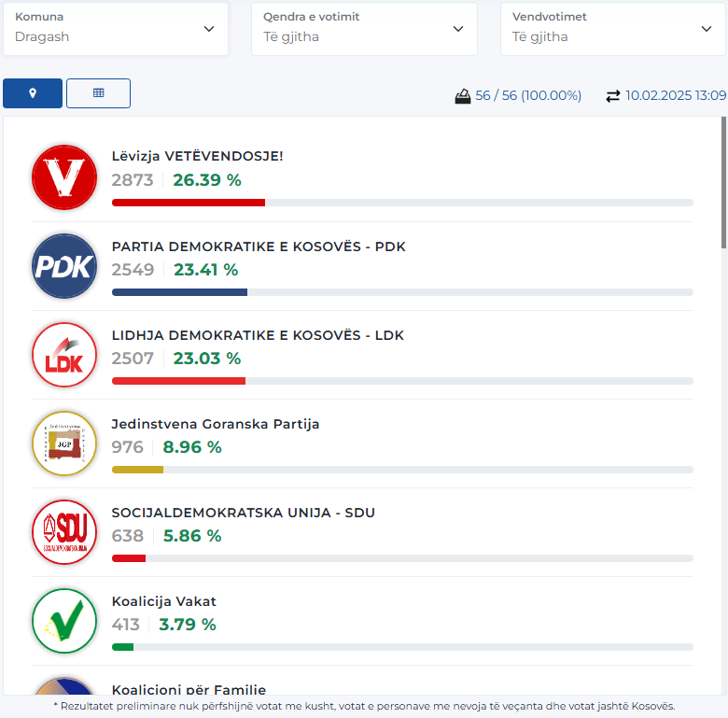Select Koalicija Vakat party name
Screen dimensions: 728x718
pos(164,601)
